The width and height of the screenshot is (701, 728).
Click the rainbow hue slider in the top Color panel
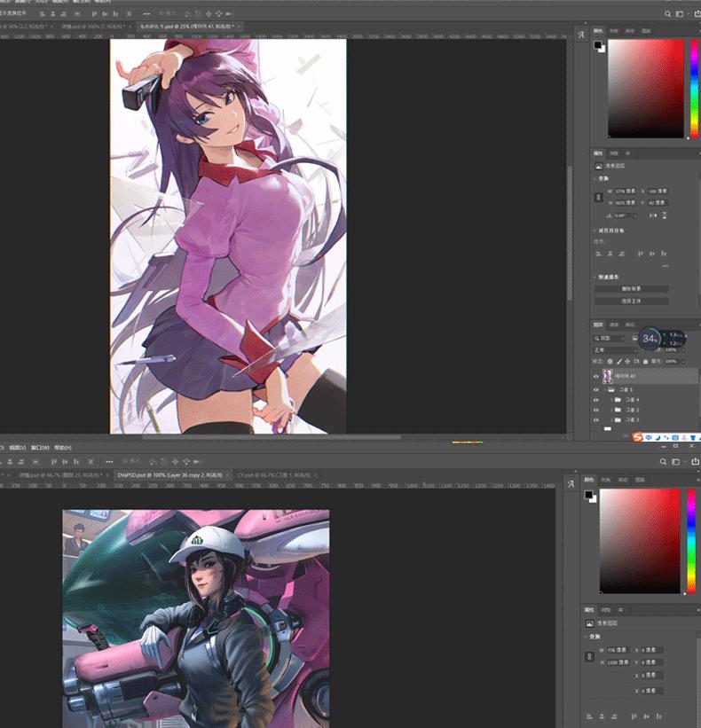point(694,89)
